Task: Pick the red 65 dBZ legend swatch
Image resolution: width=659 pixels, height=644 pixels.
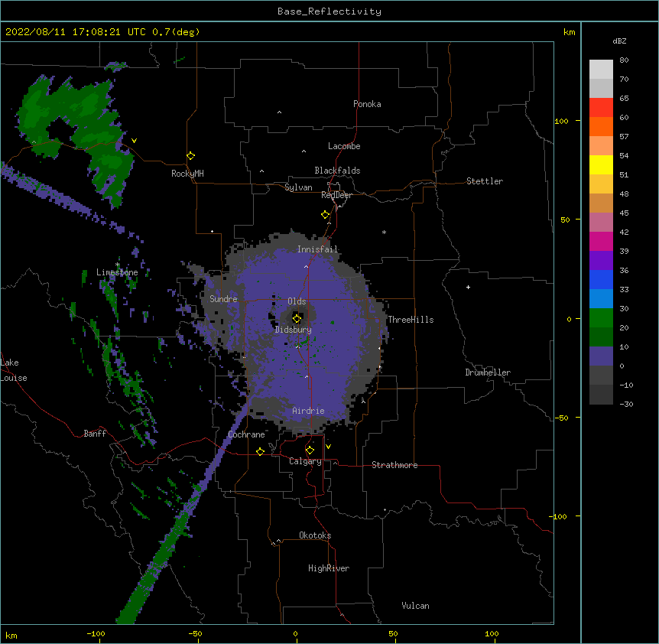Action: 601,108
